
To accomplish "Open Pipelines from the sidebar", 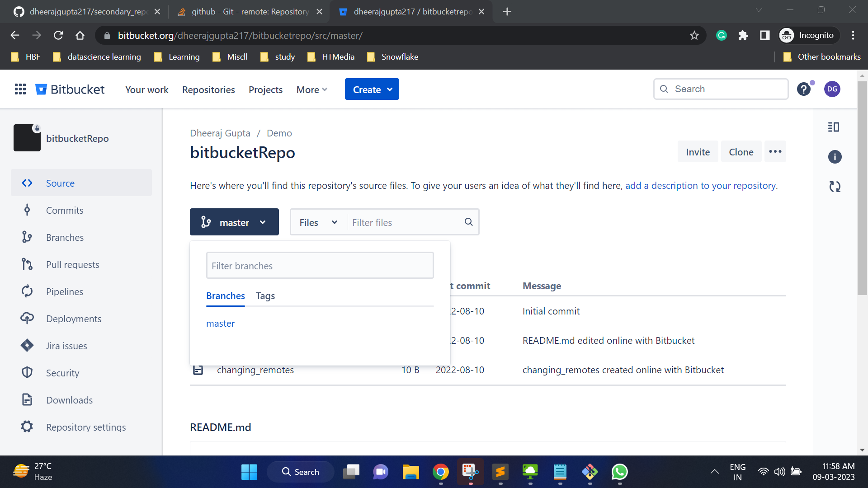I will (x=64, y=291).
